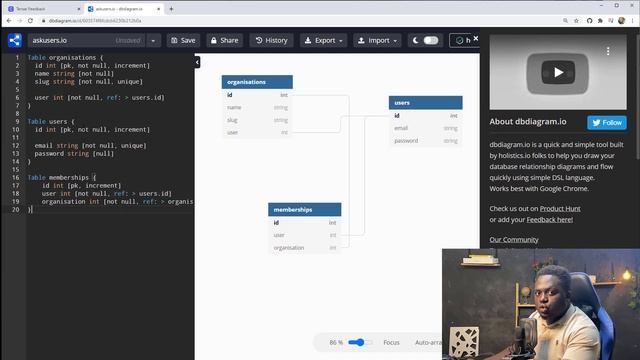Click the lock icon in the address bar

click(43, 20)
